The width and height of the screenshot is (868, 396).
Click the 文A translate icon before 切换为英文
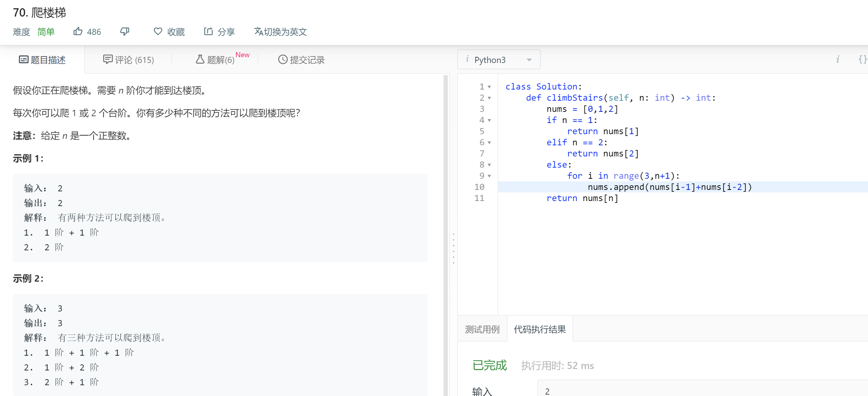click(x=258, y=32)
